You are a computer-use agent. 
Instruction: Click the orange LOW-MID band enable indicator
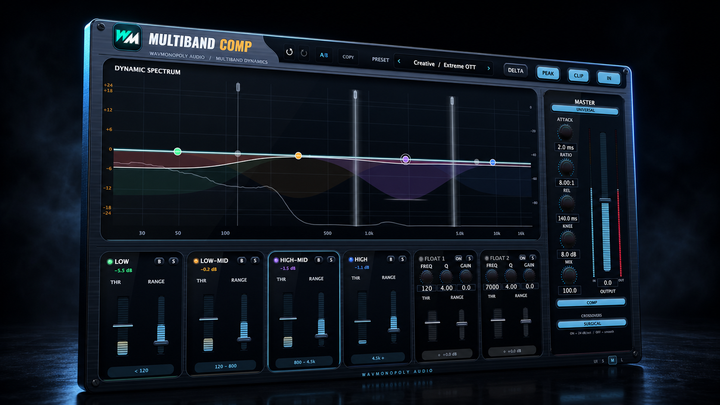click(196, 261)
